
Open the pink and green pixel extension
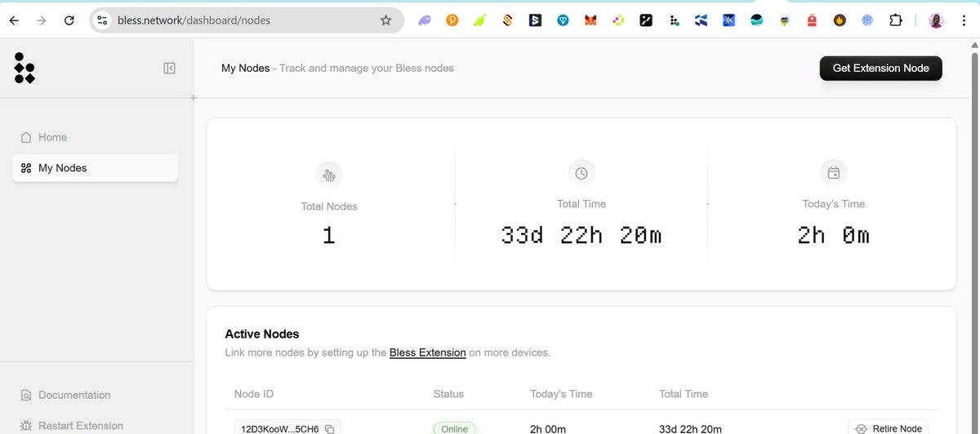pos(618,20)
